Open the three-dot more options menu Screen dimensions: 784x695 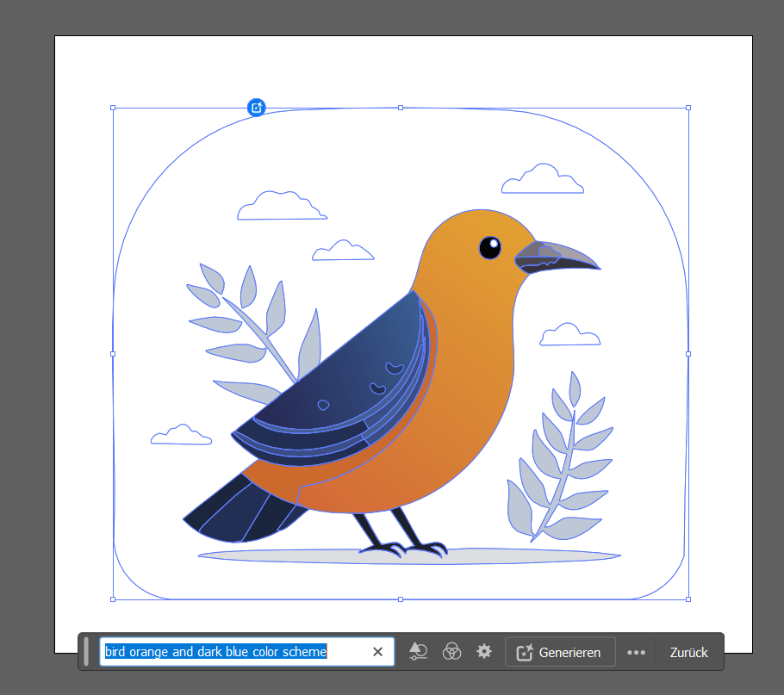(636, 652)
